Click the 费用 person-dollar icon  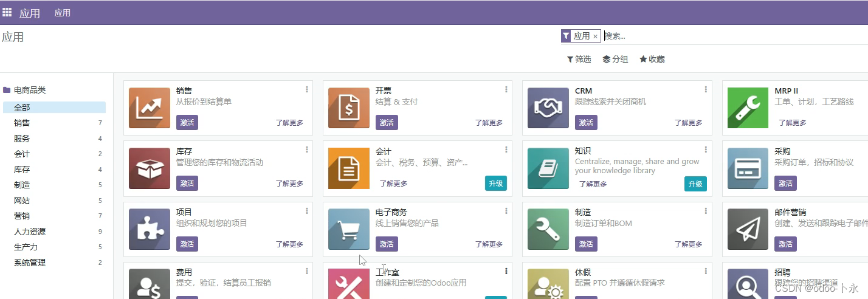(x=150, y=284)
